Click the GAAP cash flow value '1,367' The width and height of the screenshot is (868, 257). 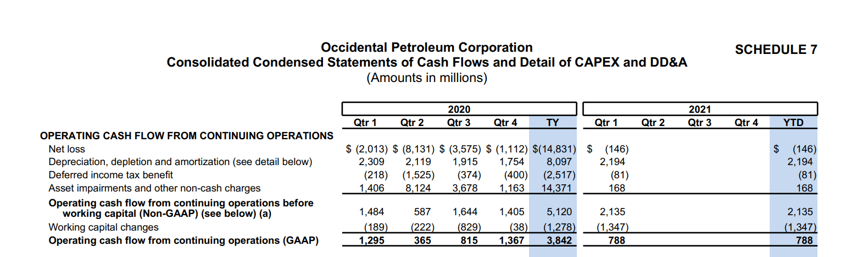(x=512, y=240)
